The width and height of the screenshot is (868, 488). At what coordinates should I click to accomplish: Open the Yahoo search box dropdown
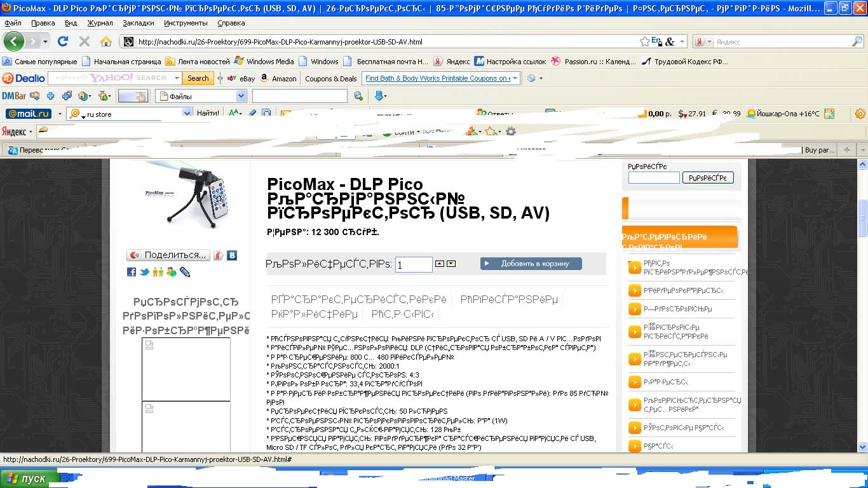[177, 78]
